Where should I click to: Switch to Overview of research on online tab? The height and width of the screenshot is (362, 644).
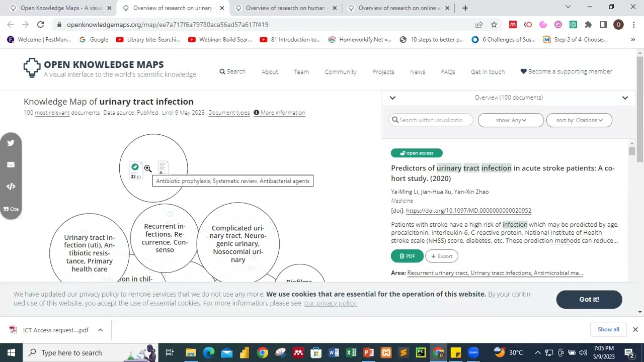pyautogui.click(x=398, y=8)
